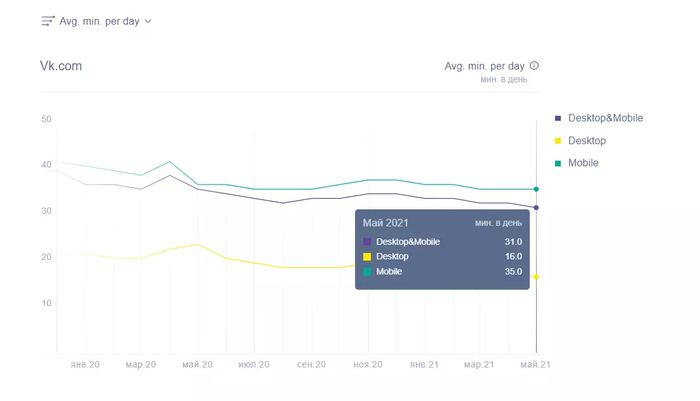The height and width of the screenshot is (401, 700).
Task: Click the purple legend dot for Desktop&Mobile
Action: (557, 118)
